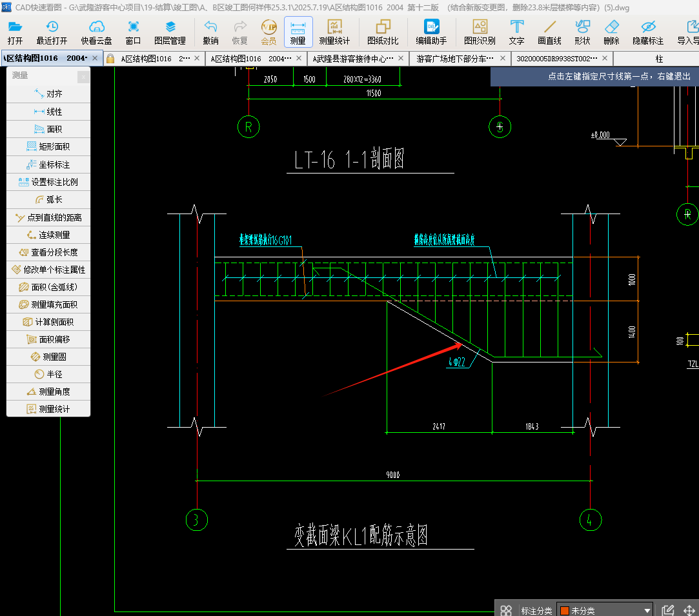Image resolution: width=699 pixels, height=616 pixels.
Task: Click the four-squares category icon in the bottom bar
Action: (506, 610)
